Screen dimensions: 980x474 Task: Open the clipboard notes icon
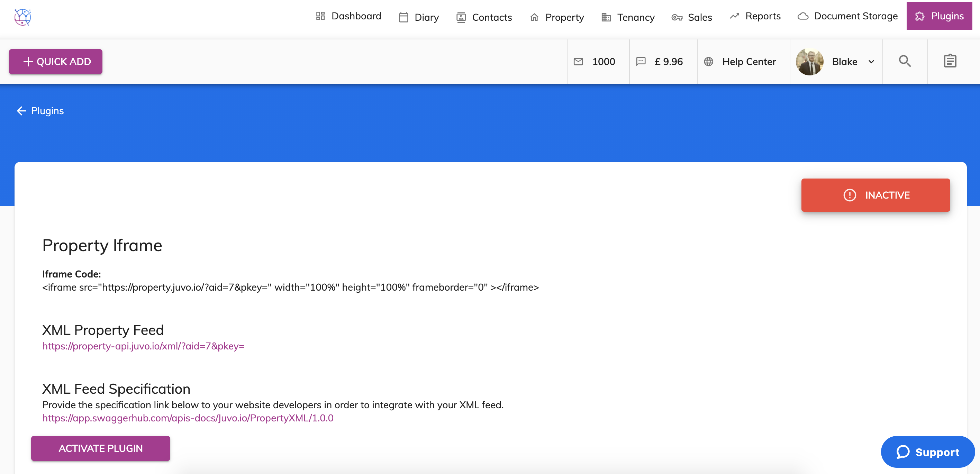click(x=950, y=61)
